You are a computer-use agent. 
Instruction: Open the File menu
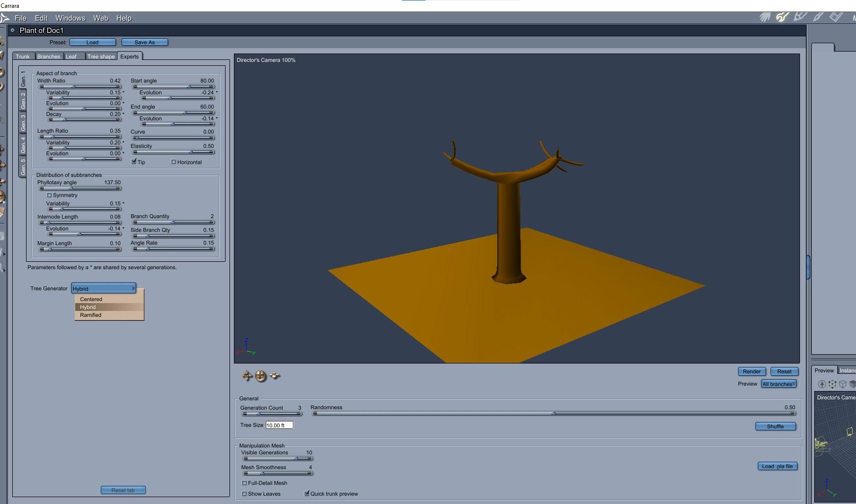[x=21, y=18]
